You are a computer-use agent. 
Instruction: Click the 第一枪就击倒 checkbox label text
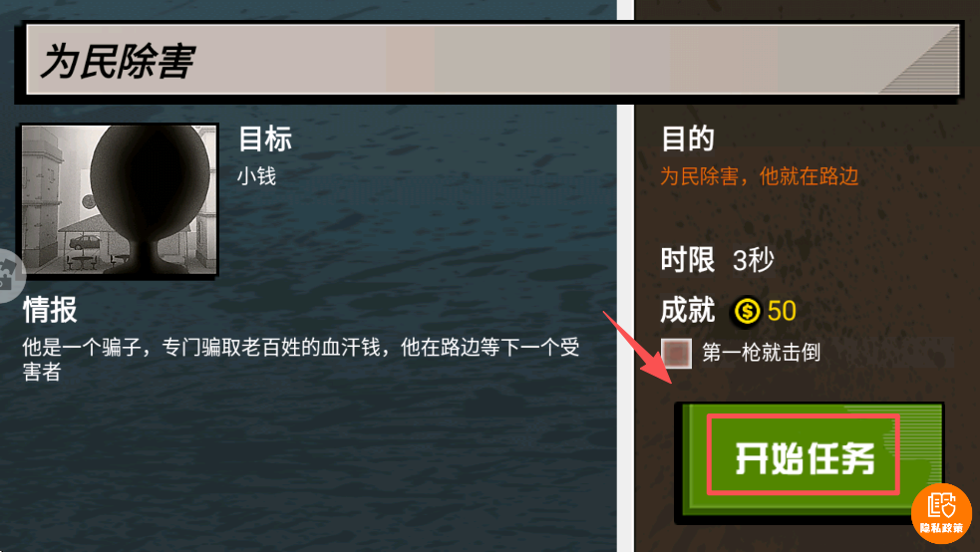pos(761,353)
